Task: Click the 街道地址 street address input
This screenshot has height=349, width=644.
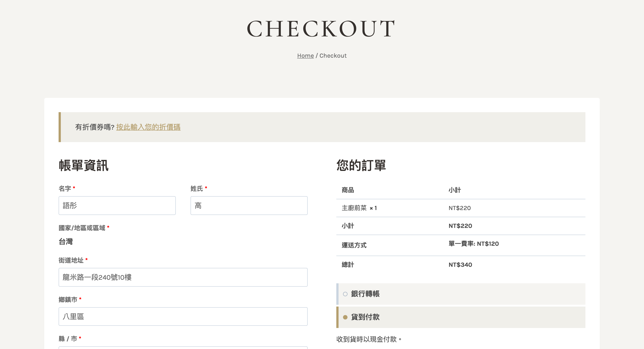Action: [183, 277]
